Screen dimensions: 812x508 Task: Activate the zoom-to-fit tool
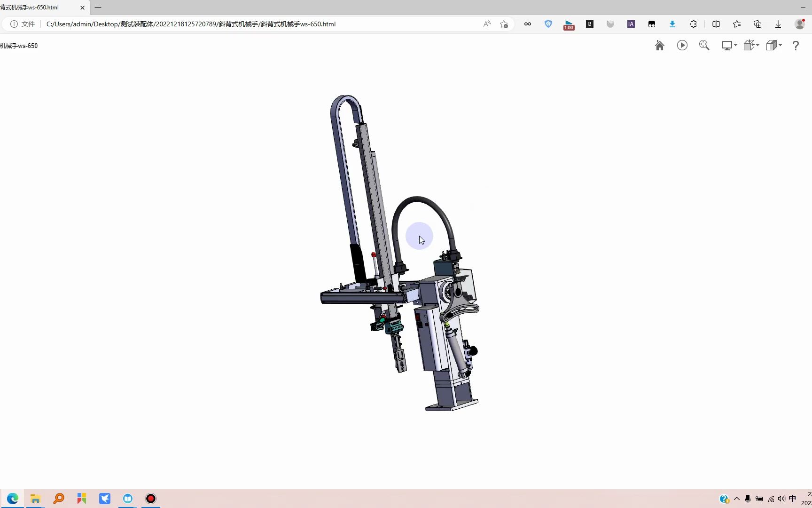click(704, 45)
